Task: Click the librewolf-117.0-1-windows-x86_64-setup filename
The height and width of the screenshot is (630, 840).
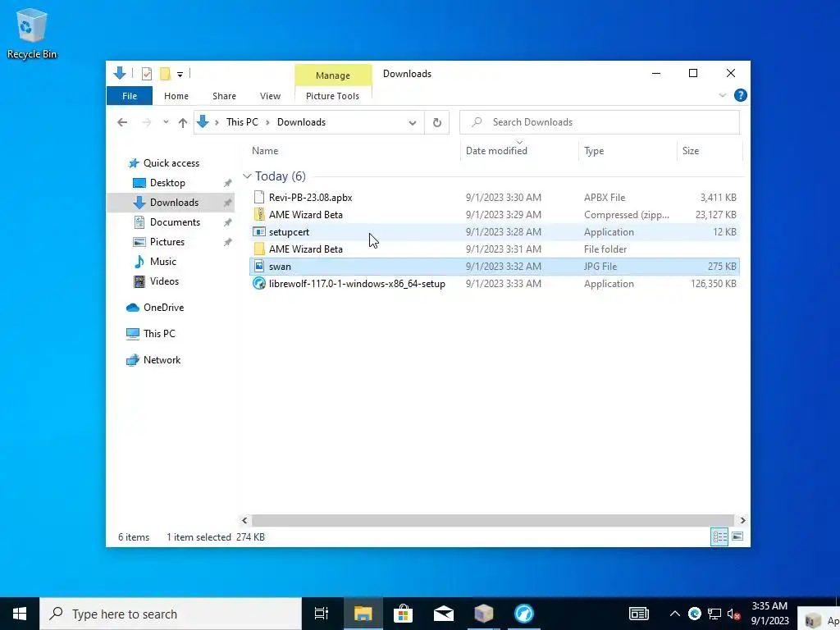Action: 357,284
